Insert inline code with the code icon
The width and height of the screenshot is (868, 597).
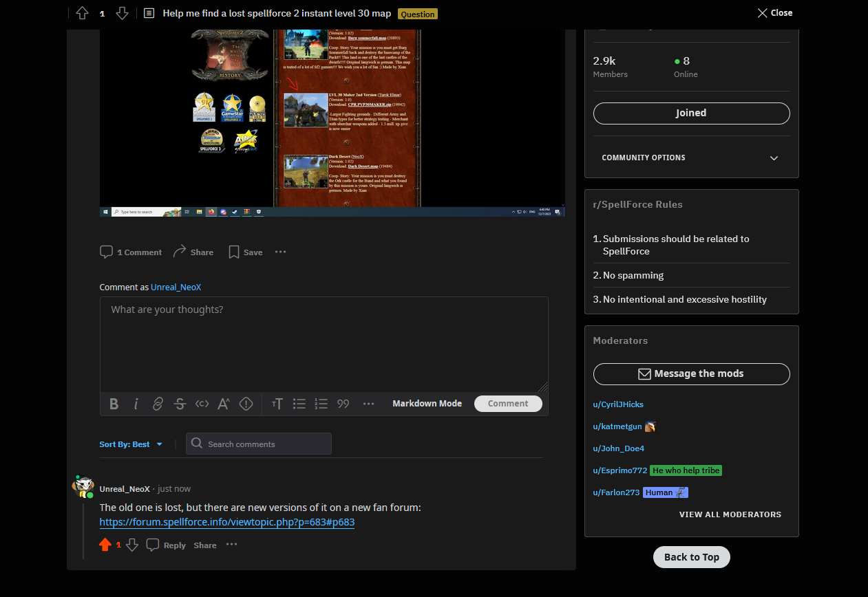202,404
